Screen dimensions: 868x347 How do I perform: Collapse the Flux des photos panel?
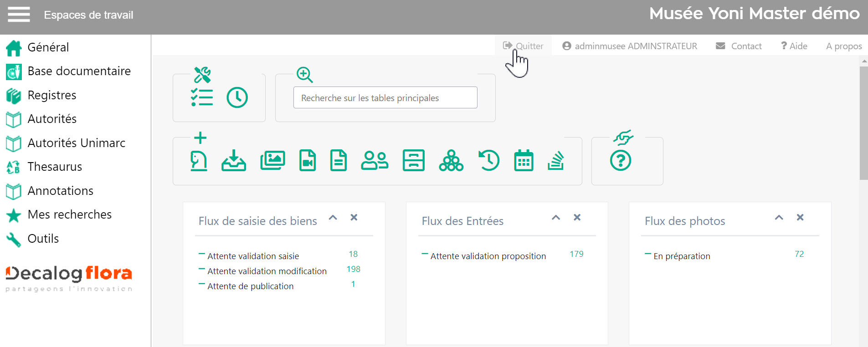[779, 218]
